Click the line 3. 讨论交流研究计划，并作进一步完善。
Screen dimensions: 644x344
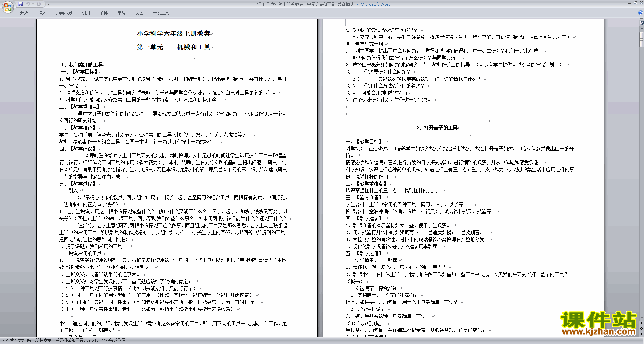[x=389, y=100]
